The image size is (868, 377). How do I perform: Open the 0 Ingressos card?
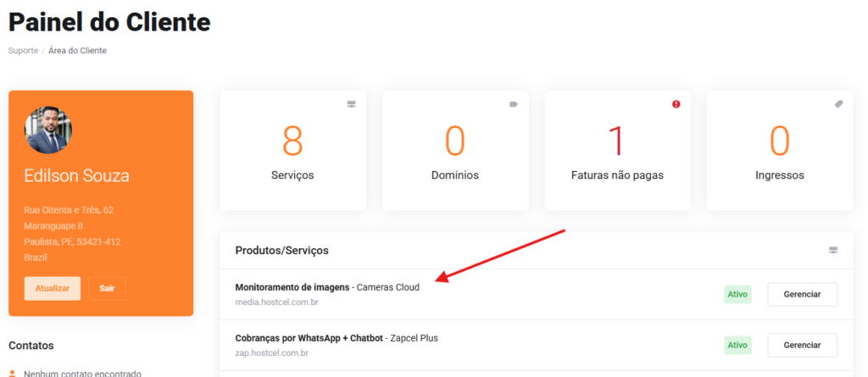[x=780, y=151]
